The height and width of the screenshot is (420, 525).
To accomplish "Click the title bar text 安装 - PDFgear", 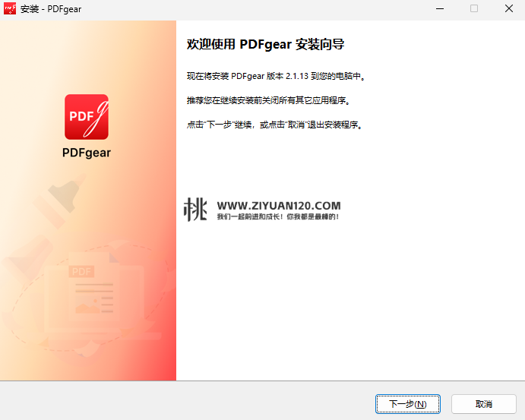I will 51,9.
